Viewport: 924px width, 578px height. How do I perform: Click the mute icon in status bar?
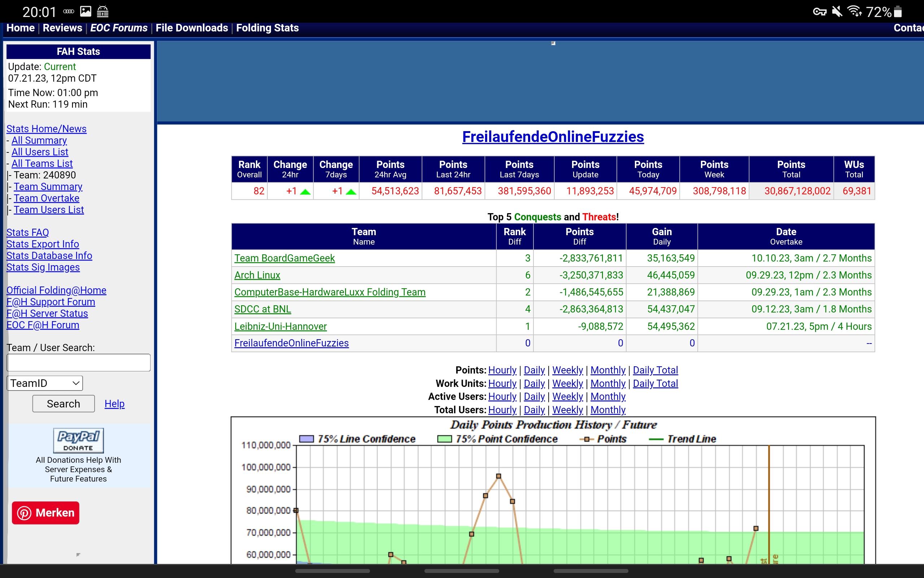click(x=837, y=12)
